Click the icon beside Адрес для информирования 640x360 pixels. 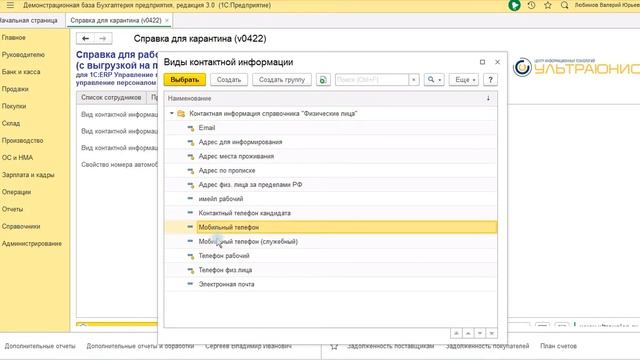click(x=191, y=142)
